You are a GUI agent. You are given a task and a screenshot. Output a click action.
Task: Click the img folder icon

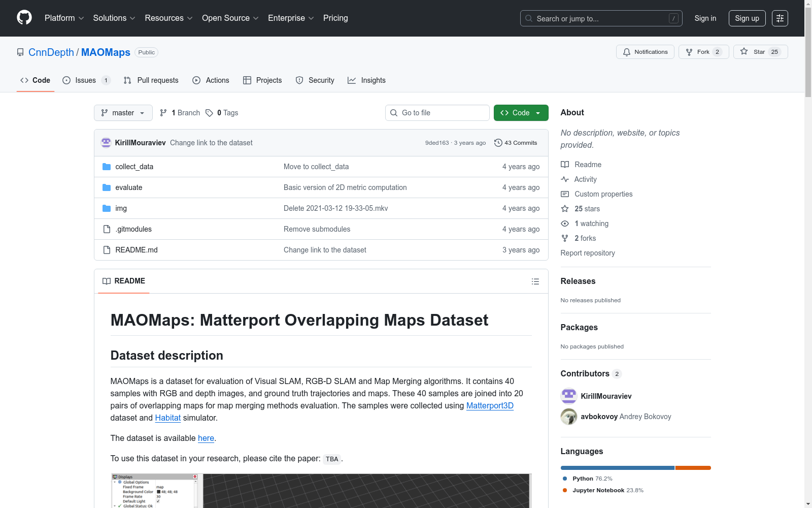pos(107,208)
